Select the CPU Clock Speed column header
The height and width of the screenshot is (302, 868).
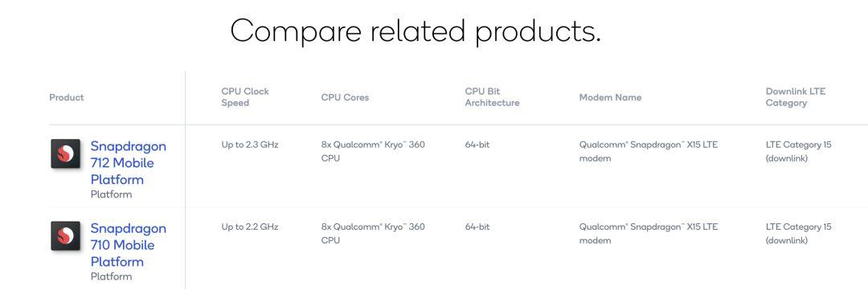click(245, 97)
